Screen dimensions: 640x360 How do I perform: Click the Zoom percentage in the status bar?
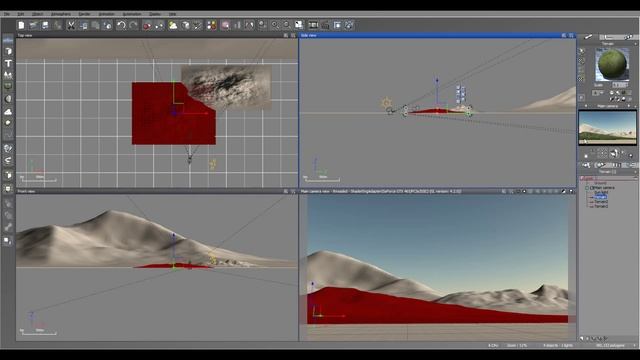517,345
